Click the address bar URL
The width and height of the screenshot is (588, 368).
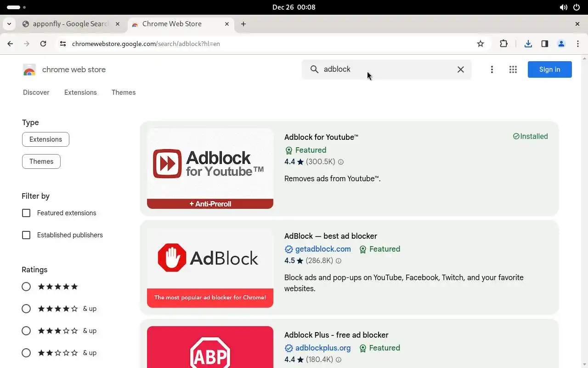146,44
